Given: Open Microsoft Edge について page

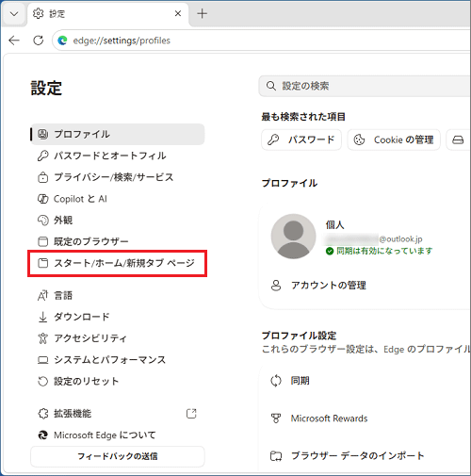Looking at the screenshot, I should [118, 435].
